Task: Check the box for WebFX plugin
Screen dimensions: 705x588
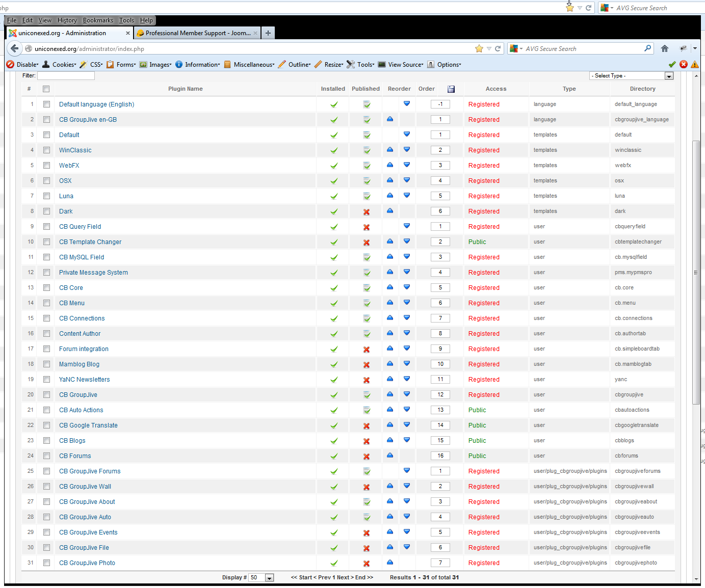Action: point(46,166)
